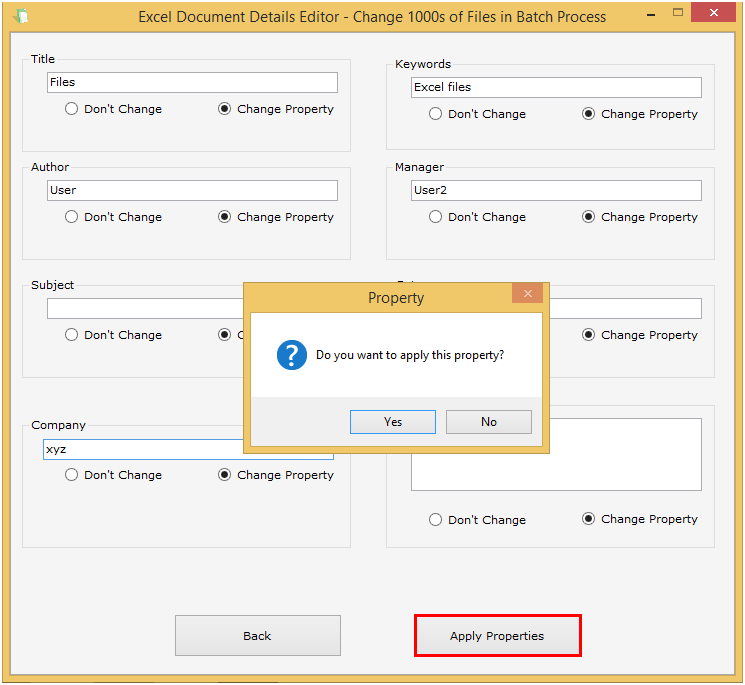Click the Keywords field containing Excel files

tap(556, 87)
